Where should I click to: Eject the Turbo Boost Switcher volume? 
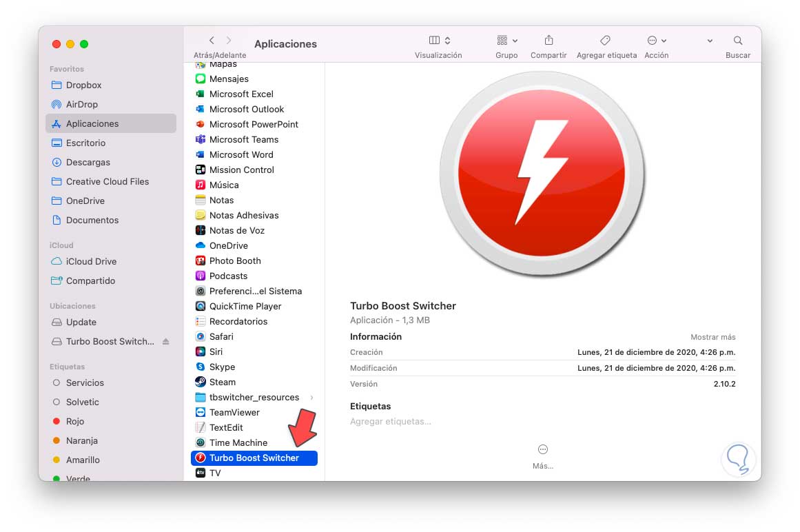[x=166, y=342]
